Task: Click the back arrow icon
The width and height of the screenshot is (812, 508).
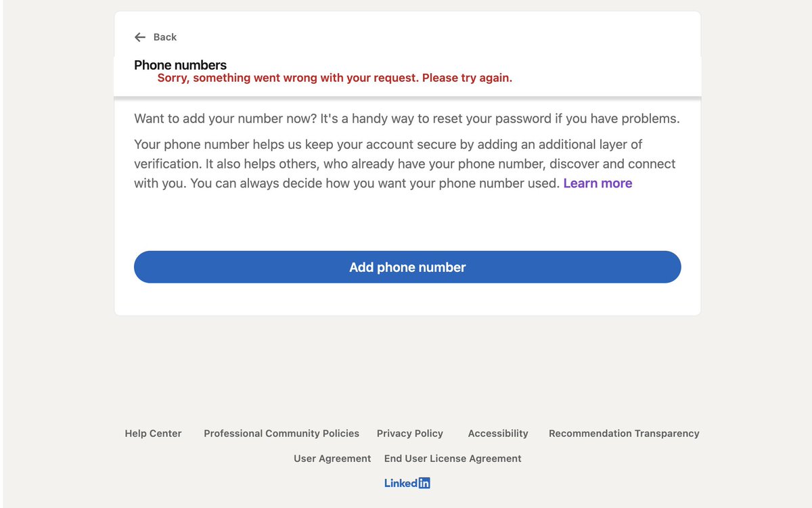Action: click(x=140, y=37)
